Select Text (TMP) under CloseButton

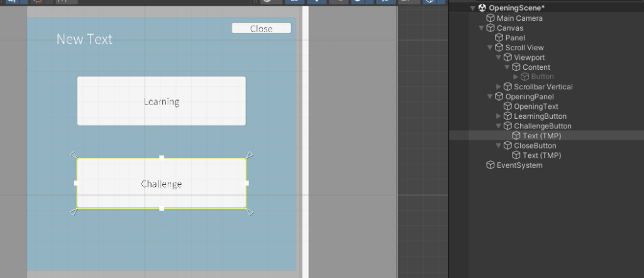pos(541,155)
